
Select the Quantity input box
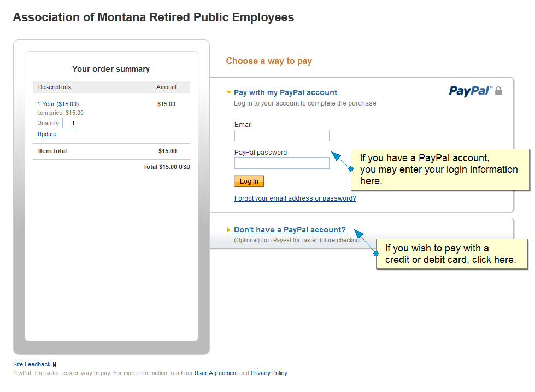69,123
